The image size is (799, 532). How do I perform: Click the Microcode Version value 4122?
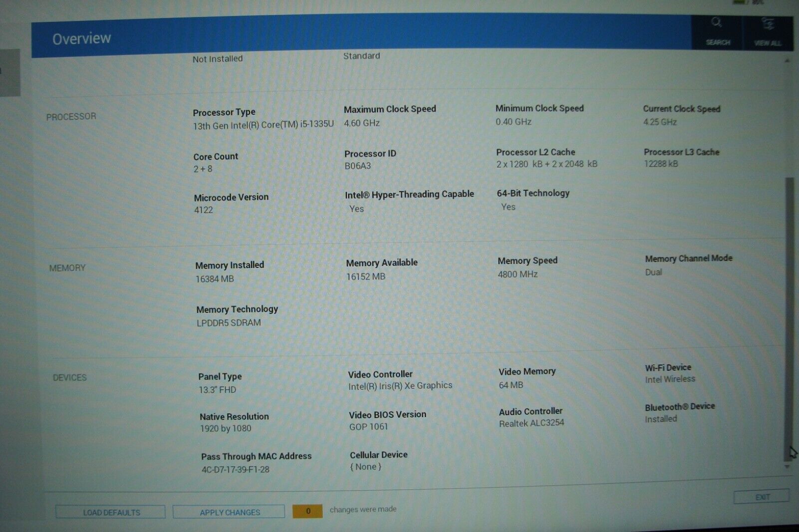pyautogui.click(x=203, y=210)
